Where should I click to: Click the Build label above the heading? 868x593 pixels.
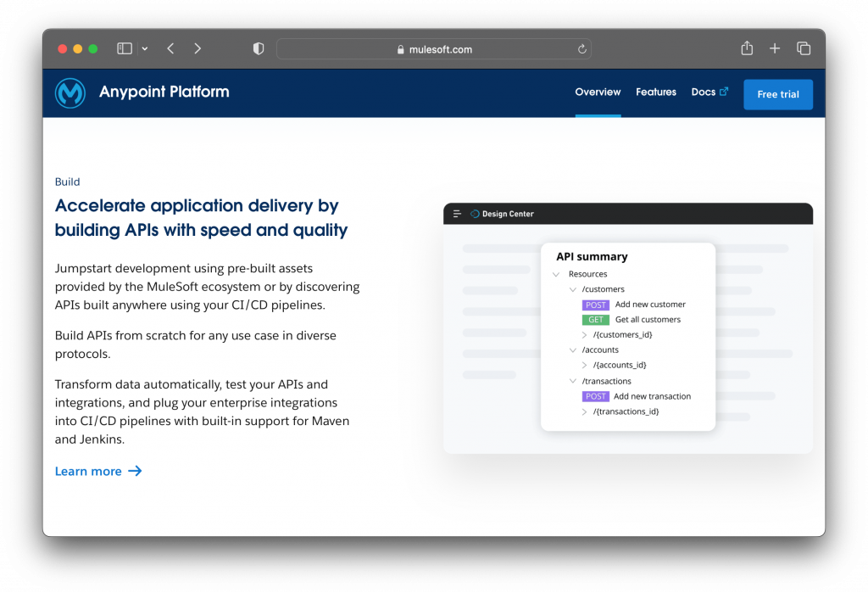[x=68, y=182]
